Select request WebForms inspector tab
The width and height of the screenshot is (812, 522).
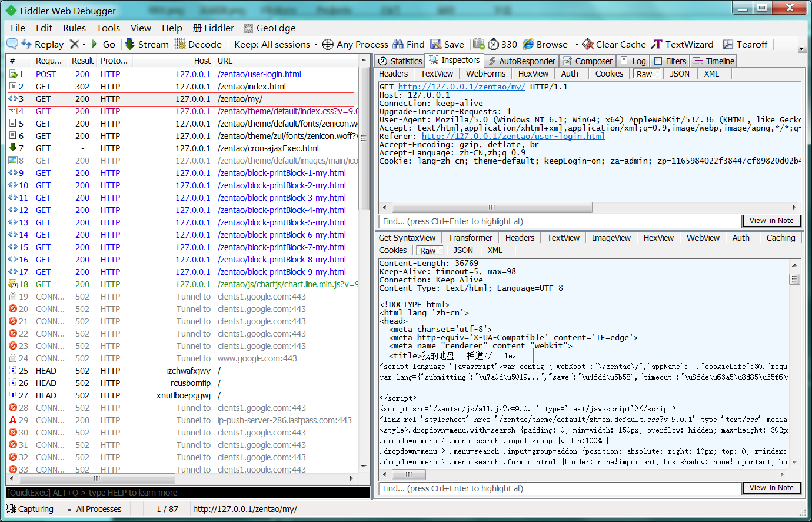[485, 74]
